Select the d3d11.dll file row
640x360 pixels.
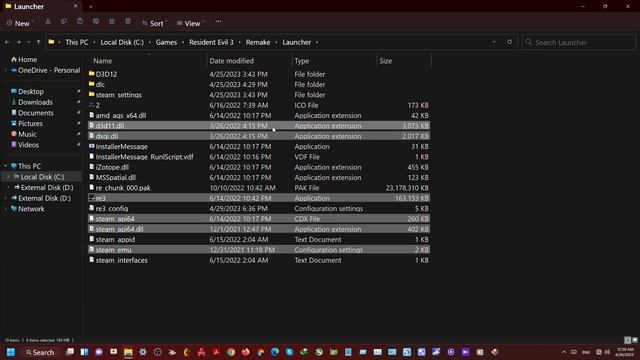pos(259,126)
